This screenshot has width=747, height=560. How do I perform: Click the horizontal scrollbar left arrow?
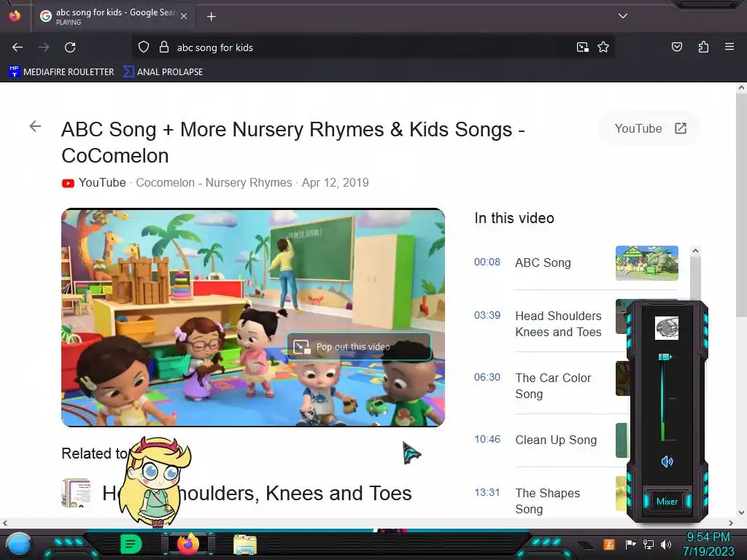pyautogui.click(x=5, y=523)
